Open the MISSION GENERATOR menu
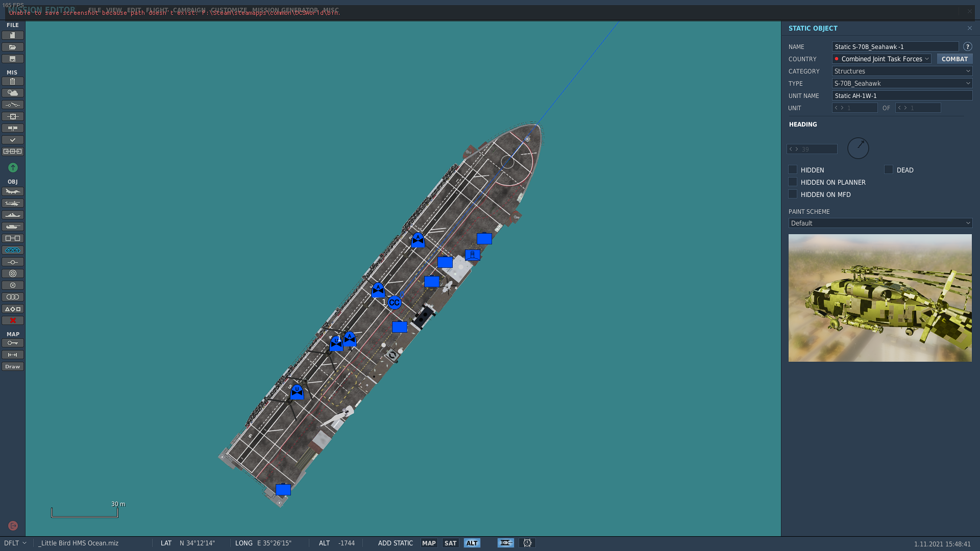The image size is (980, 551). point(285,10)
